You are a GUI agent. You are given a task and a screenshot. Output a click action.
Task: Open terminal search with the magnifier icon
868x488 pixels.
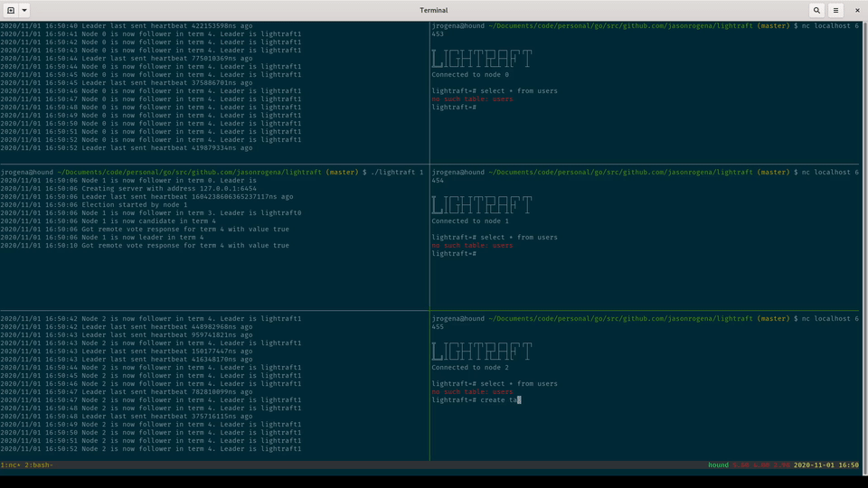pos(816,10)
